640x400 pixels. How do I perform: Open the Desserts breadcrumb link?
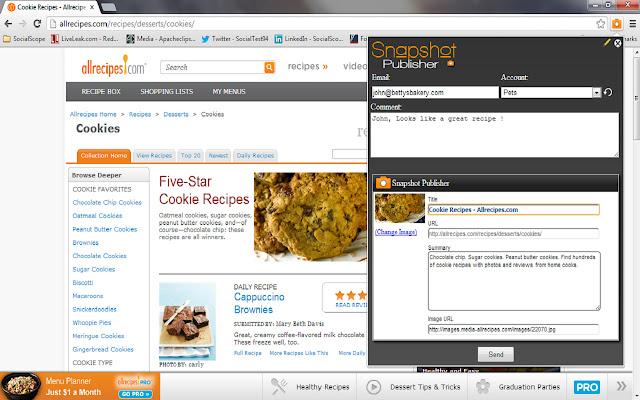(176, 114)
